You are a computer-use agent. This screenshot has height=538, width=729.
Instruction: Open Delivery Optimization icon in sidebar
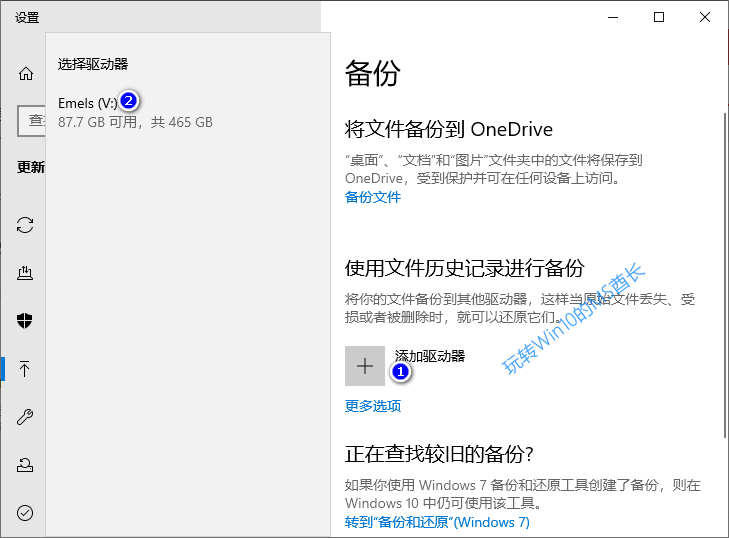pos(25,273)
